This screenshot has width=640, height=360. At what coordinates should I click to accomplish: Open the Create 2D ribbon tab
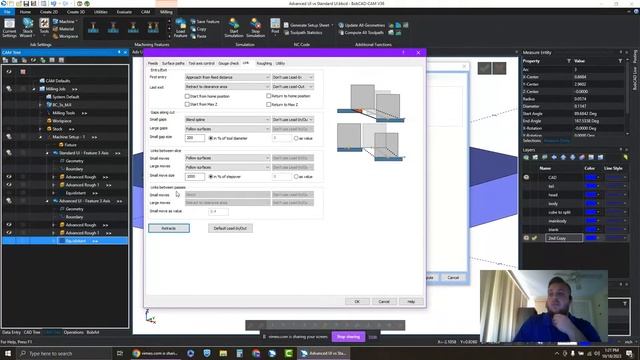pyautogui.click(x=49, y=12)
